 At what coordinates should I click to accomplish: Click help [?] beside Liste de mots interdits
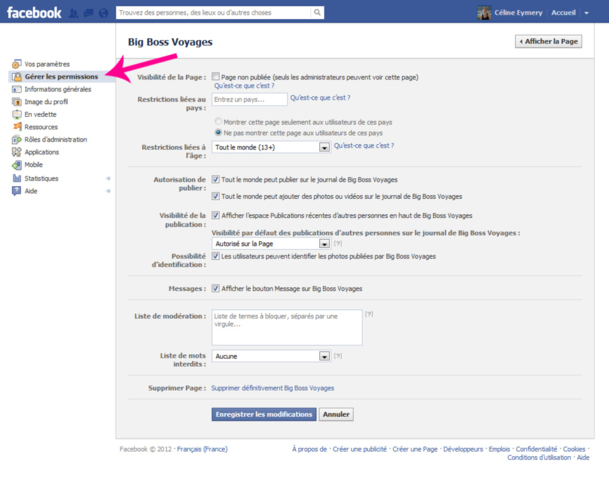click(x=338, y=356)
